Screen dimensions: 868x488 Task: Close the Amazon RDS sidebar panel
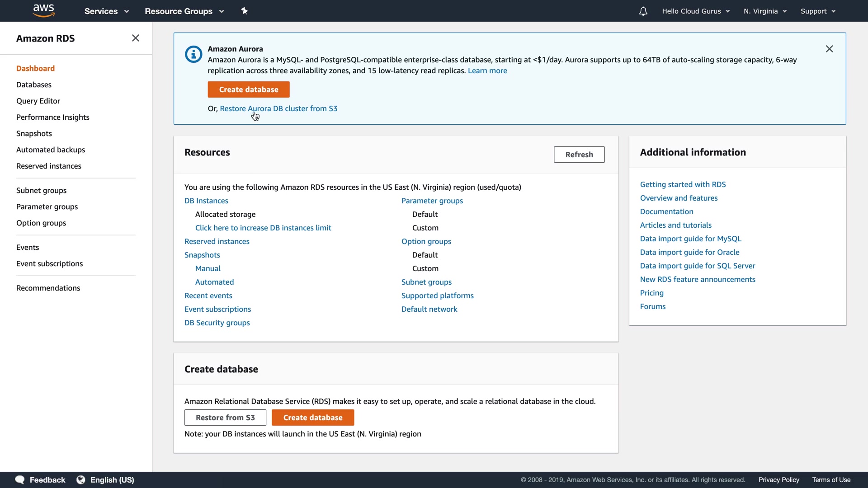135,38
